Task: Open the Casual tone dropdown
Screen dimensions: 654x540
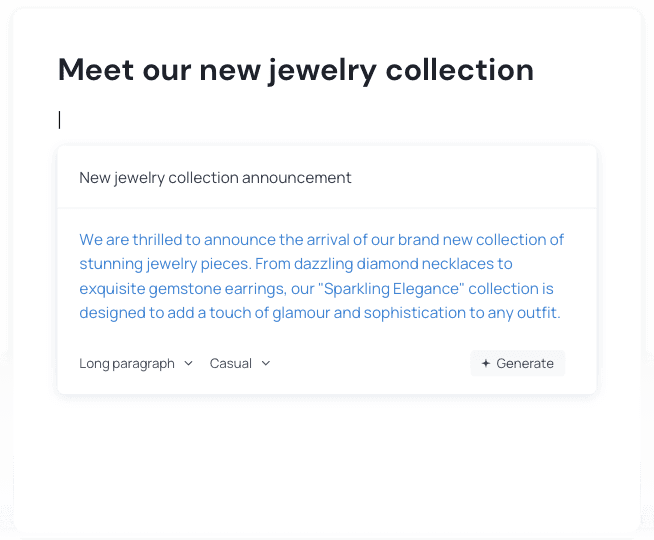Action: tap(231, 364)
